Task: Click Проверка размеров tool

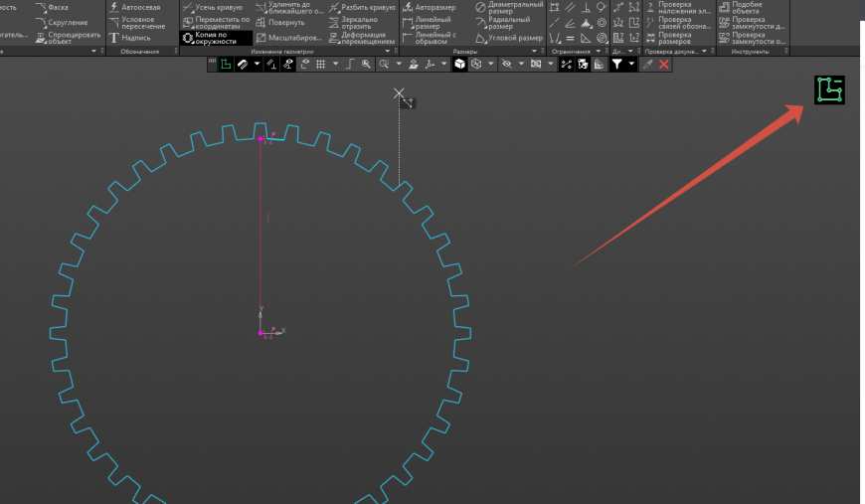Action: pos(668,38)
